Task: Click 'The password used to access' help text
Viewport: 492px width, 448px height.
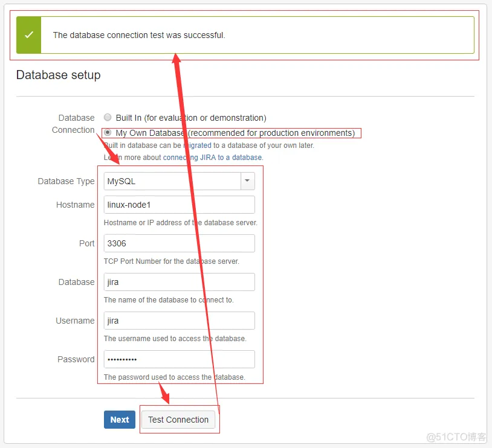Action: [175, 377]
